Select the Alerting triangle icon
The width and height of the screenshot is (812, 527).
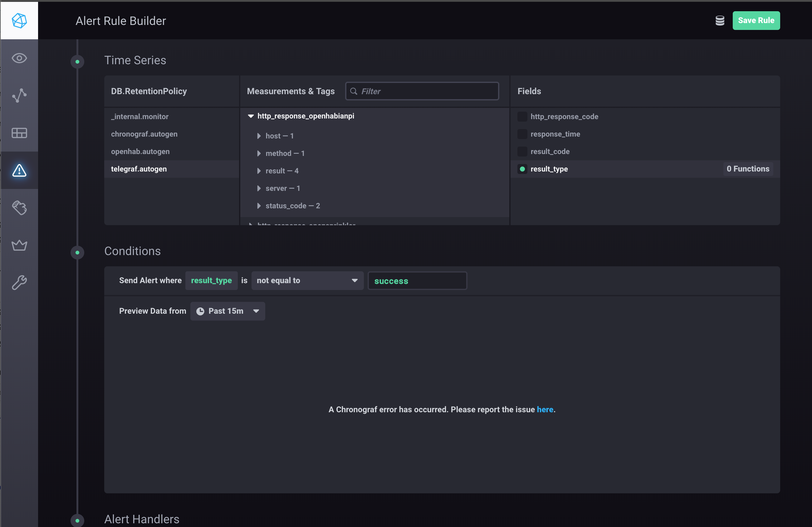click(x=19, y=171)
